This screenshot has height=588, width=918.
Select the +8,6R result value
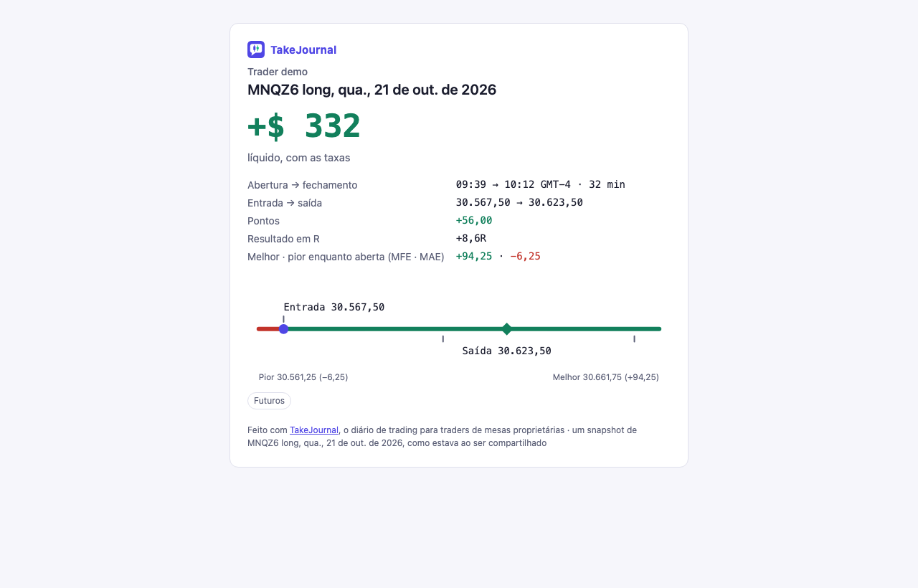point(471,238)
